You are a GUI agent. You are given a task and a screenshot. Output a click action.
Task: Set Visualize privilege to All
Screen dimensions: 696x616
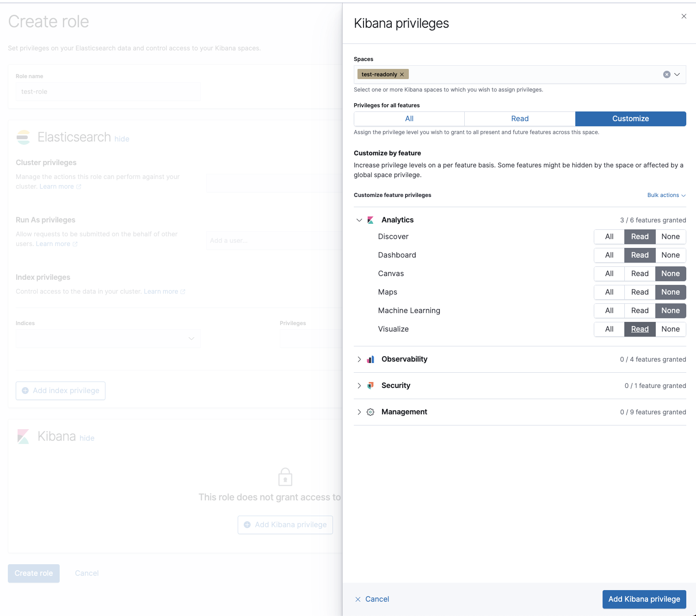tap(610, 329)
